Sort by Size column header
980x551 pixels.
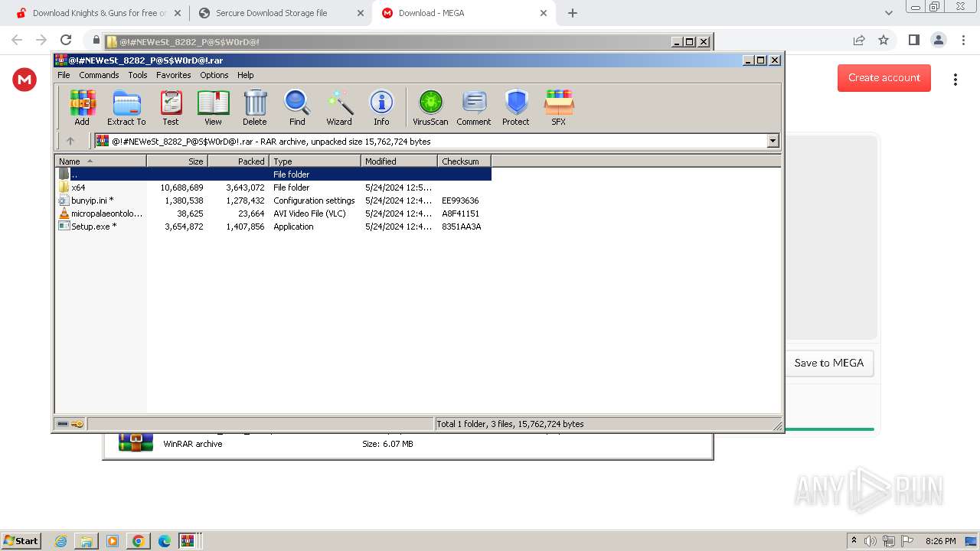[178, 161]
